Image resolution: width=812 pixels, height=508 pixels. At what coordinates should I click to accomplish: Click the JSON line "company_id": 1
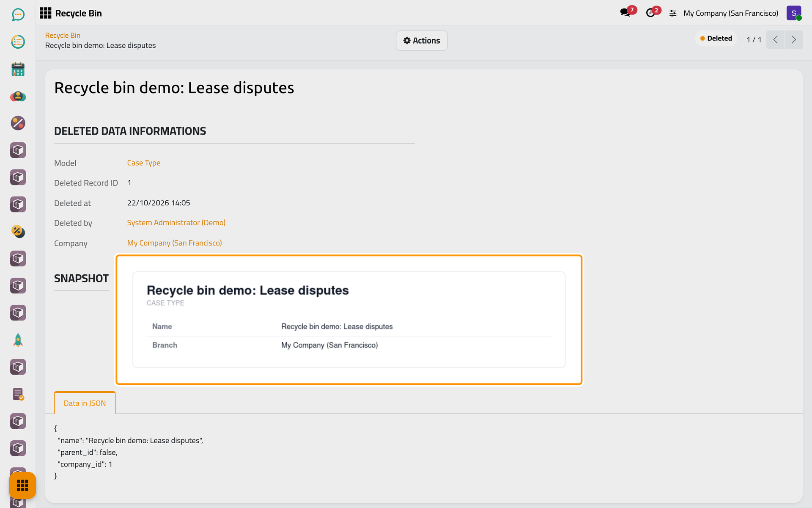pyautogui.click(x=85, y=464)
